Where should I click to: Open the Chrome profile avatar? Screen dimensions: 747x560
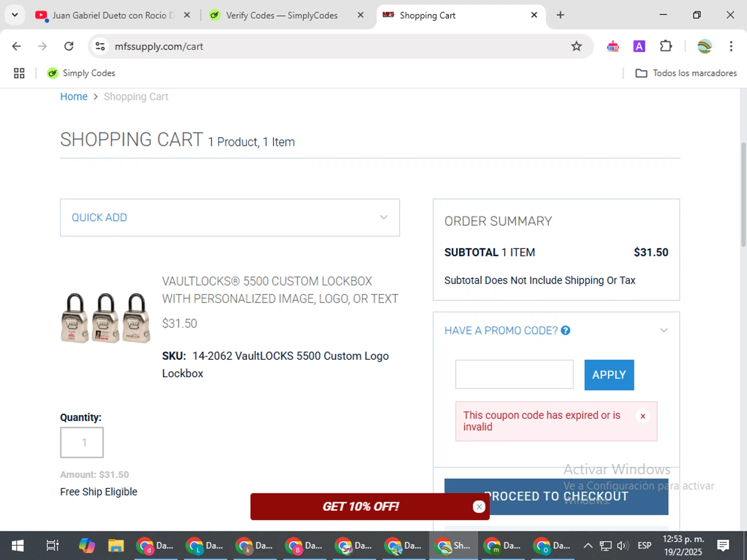click(x=704, y=46)
